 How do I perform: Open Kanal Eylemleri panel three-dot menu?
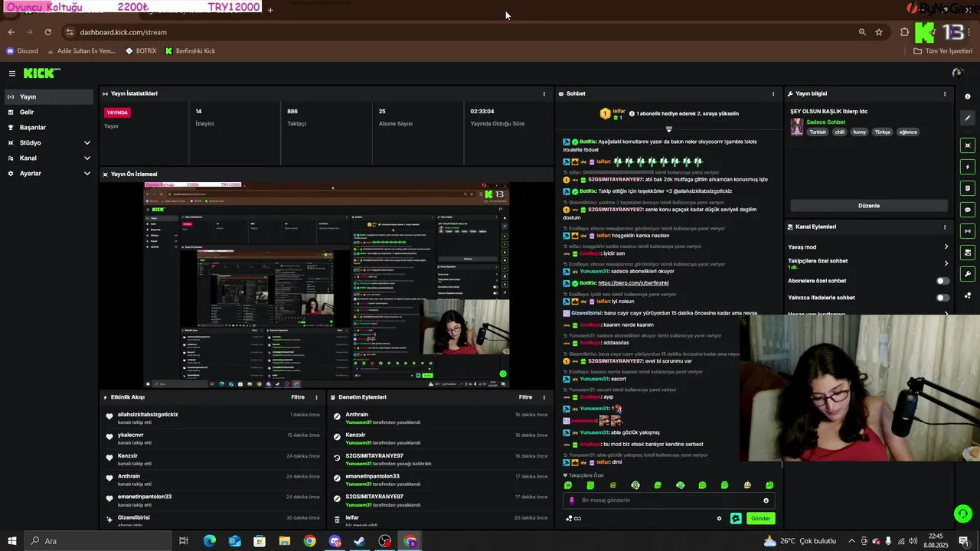pyautogui.click(x=945, y=227)
